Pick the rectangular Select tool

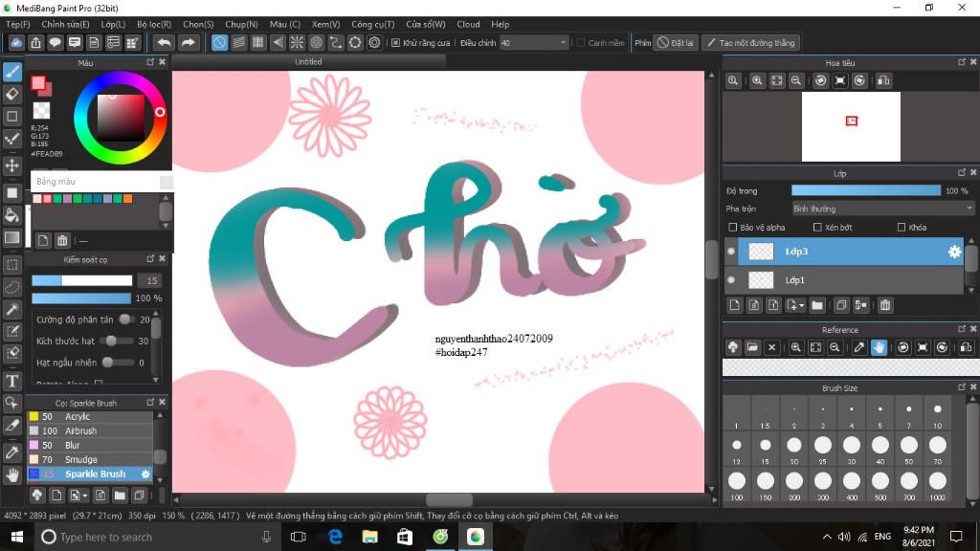click(11, 265)
